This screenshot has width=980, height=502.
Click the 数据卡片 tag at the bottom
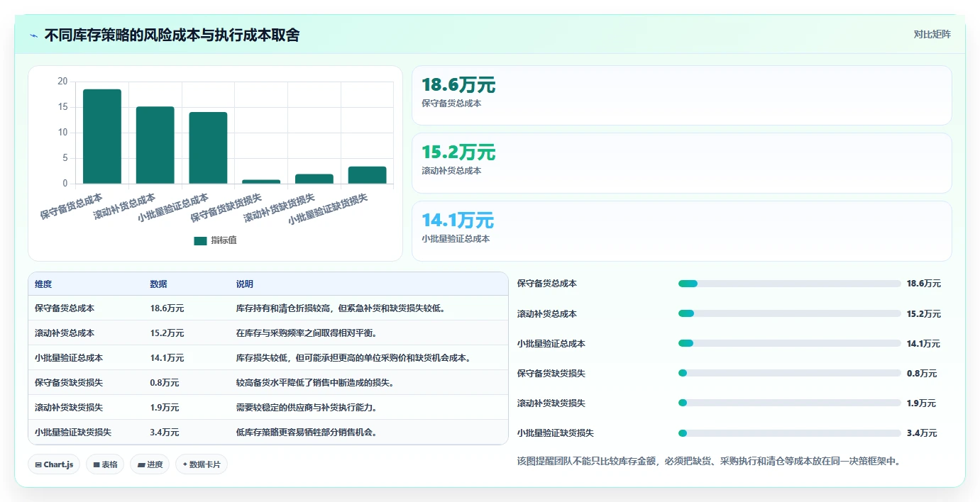coord(202,464)
